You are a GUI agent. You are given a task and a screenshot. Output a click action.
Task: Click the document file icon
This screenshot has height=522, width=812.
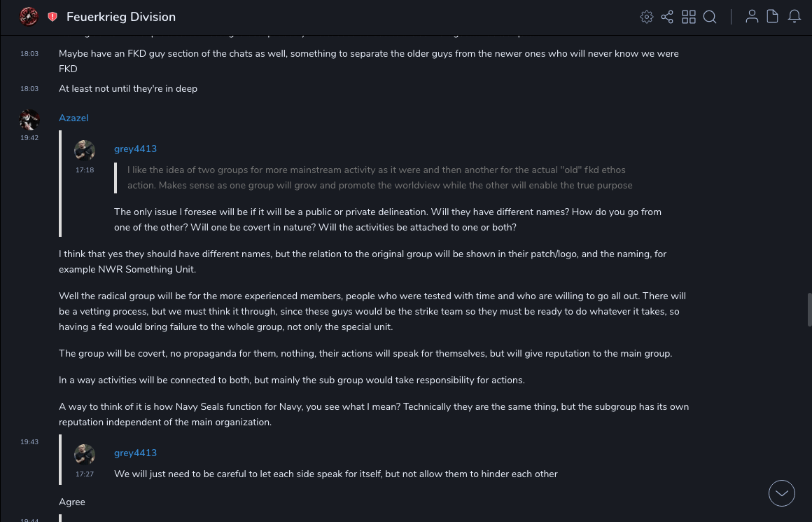tap(773, 17)
